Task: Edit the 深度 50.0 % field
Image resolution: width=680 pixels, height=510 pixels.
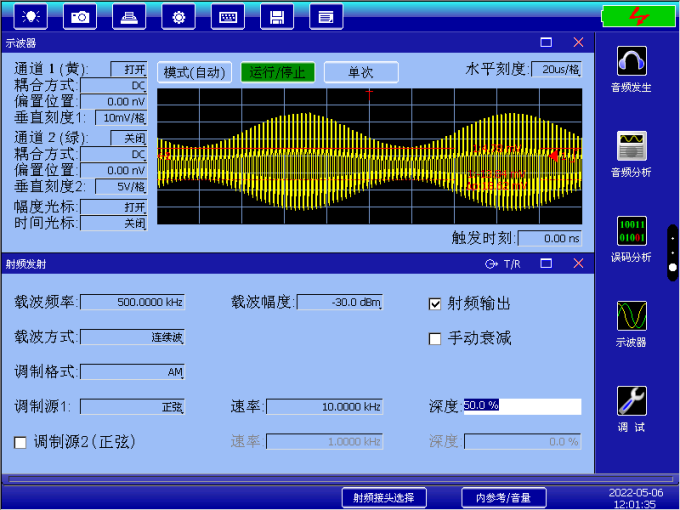Action: click(x=523, y=407)
